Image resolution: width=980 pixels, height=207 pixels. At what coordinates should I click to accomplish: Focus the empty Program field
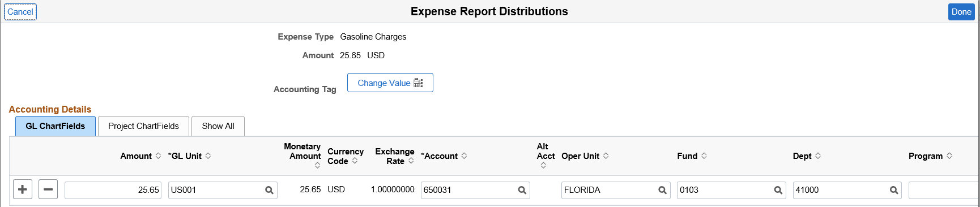point(944,190)
